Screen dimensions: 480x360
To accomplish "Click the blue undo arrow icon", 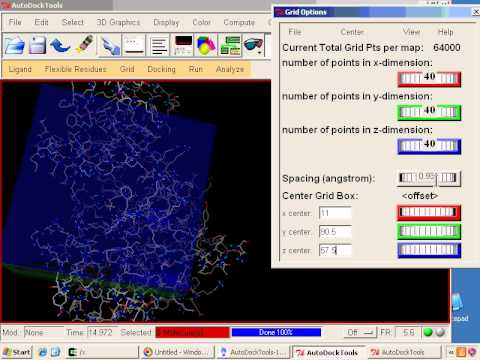I will pyautogui.click(x=60, y=45).
